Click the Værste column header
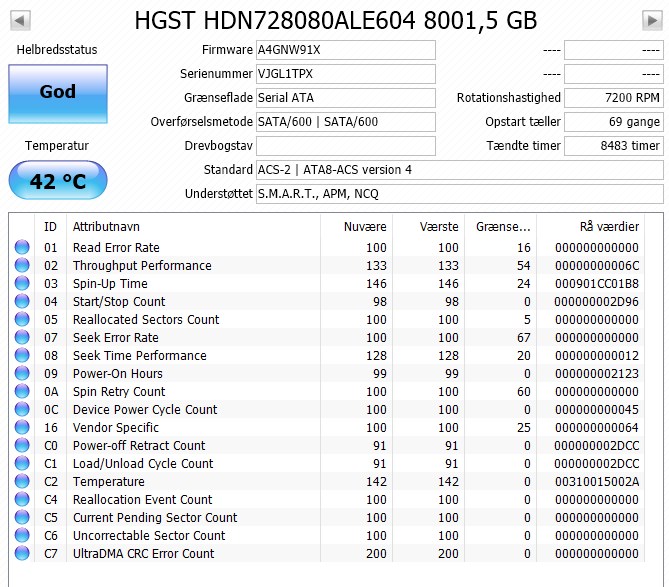The height and width of the screenshot is (587, 669). click(428, 227)
